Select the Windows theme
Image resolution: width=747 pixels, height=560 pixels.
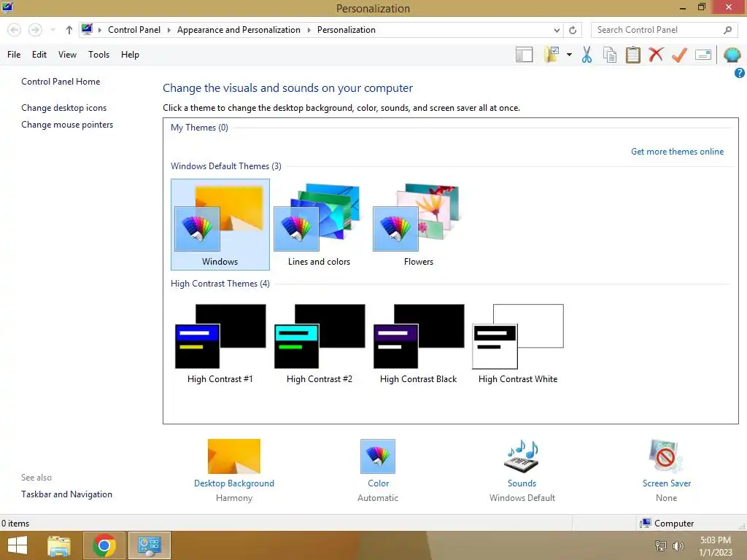(x=220, y=225)
